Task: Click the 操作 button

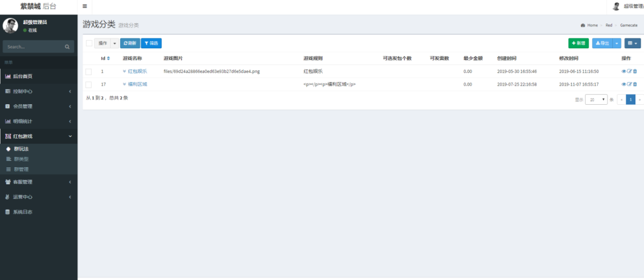Action: [x=103, y=43]
